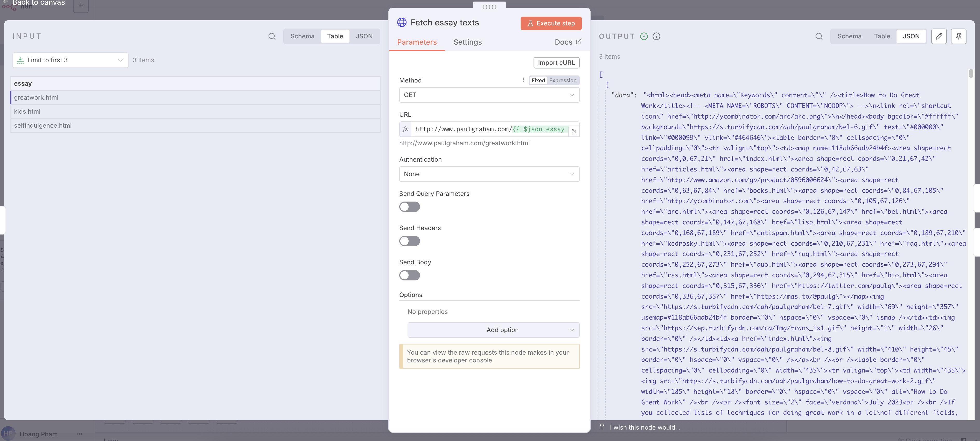The image size is (980, 441).
Task: Open the three-dot menu next to Method
Action: (x=523, y=80)
